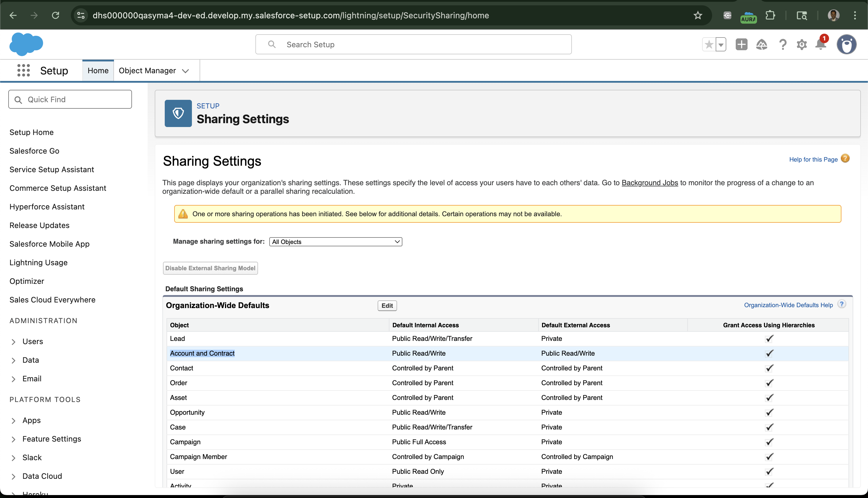868x498 pixels.
Task: Switch to the Object Manager tab
Action: point(147,71)
